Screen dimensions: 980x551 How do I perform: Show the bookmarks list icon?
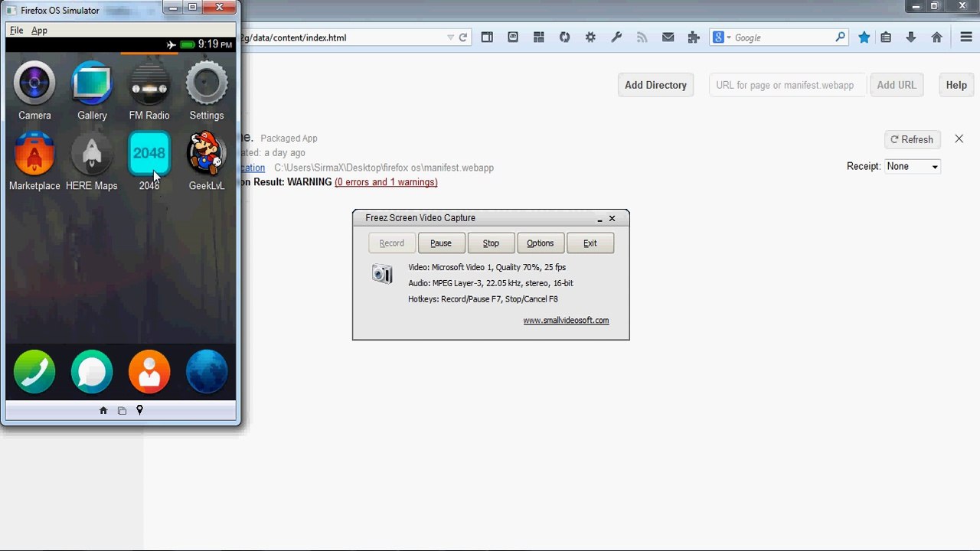pyautogui.click(x=886, y=37)
